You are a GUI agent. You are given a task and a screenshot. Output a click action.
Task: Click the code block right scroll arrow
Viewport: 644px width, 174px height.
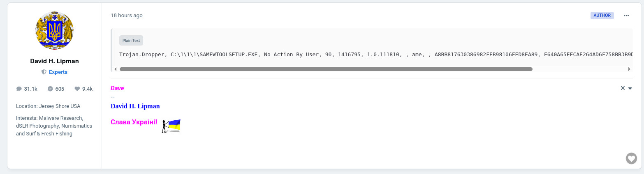click(x=629, y=69)
